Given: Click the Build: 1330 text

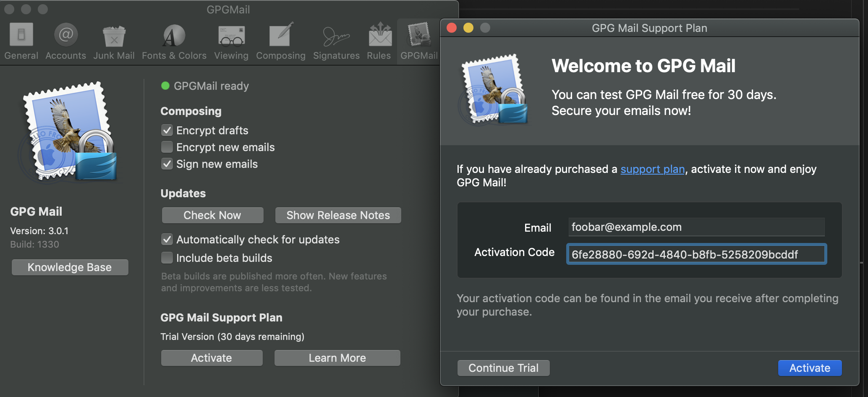Looking at the screenshot, I should coord(35,244).
